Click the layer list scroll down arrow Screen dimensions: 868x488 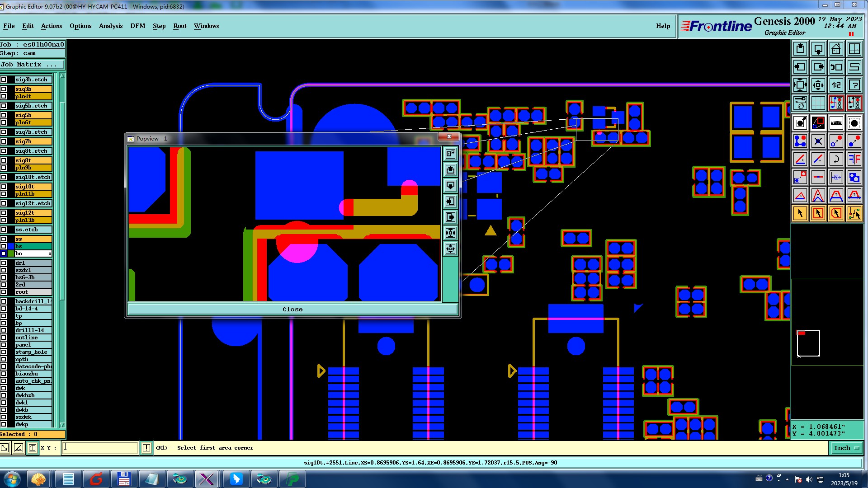coord(62,425)
